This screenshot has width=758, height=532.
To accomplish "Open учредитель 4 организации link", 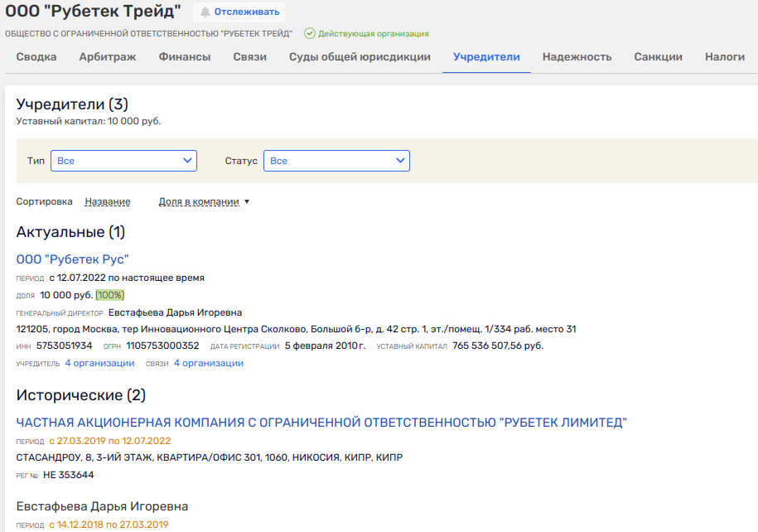I will pos(99,363).
